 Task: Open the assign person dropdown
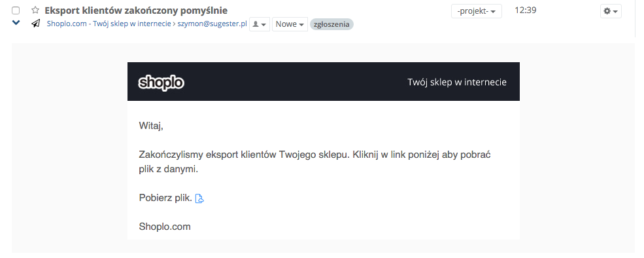point(260,24)
